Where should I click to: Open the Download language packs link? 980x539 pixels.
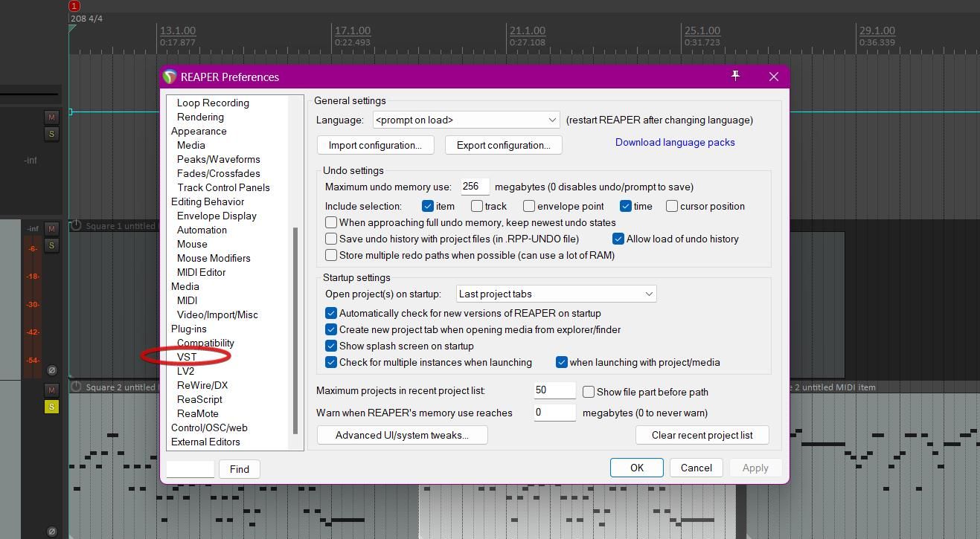tap(674, 142)
